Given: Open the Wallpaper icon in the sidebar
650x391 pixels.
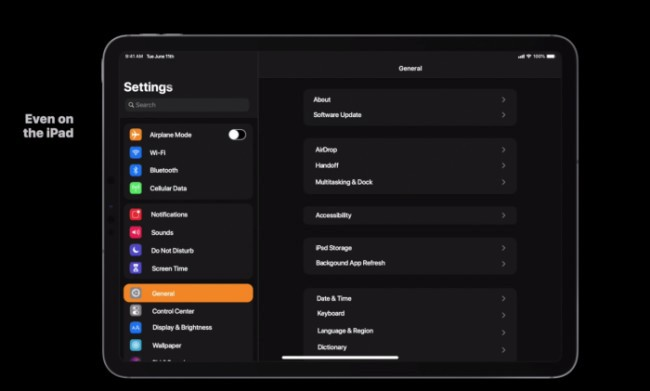Looking at the screenshot, I should [136, 345].
